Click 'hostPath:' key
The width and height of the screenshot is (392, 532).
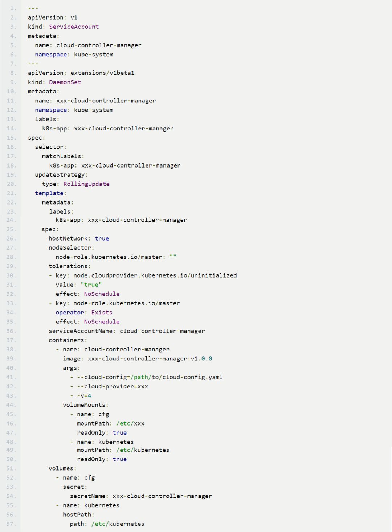click(x=78, y=515)
